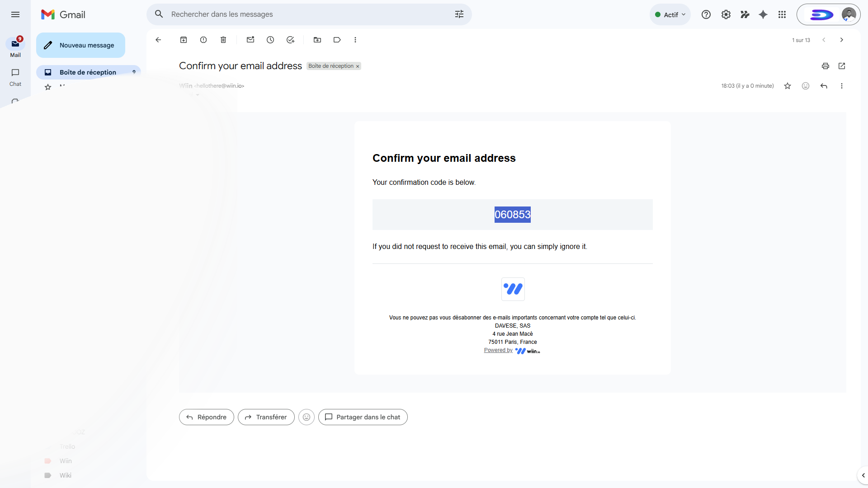Remove the Boîte de réception label
The image size is (868, 488).
tap(358, 66)
